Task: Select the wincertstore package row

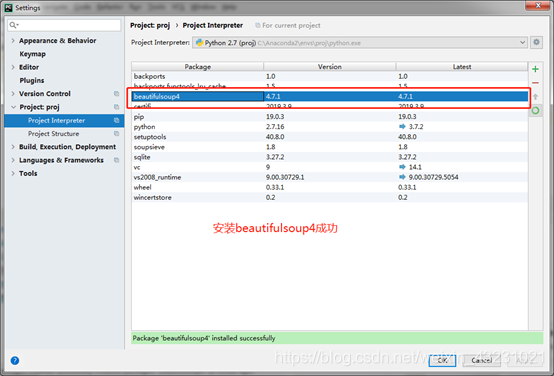Action: pyautogui.click(x=330, y=197)
